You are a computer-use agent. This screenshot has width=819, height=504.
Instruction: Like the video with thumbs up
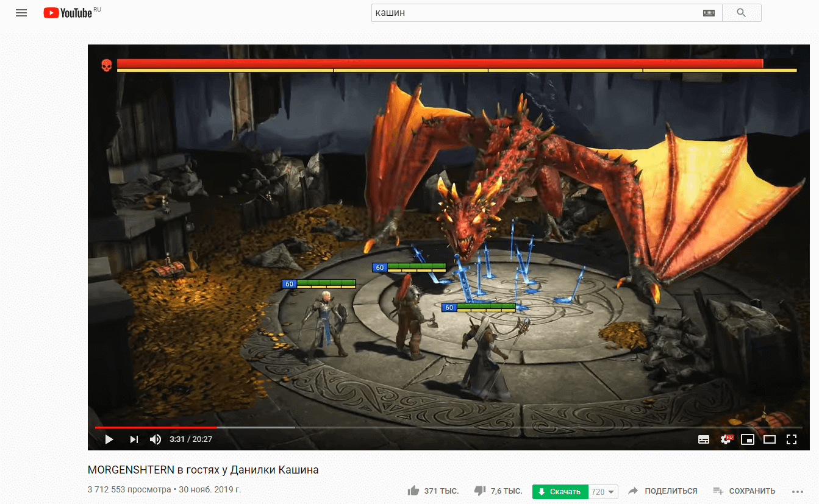(x=413, y=491)
